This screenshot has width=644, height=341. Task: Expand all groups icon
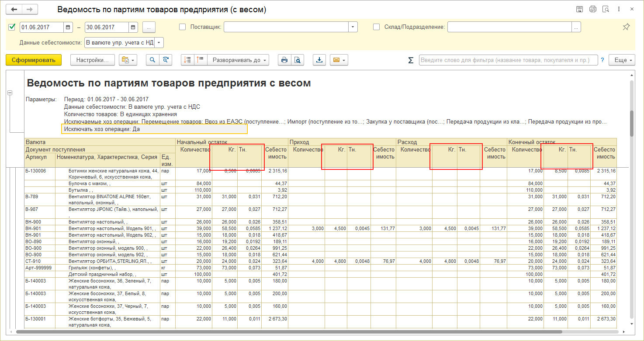(201, 60)
